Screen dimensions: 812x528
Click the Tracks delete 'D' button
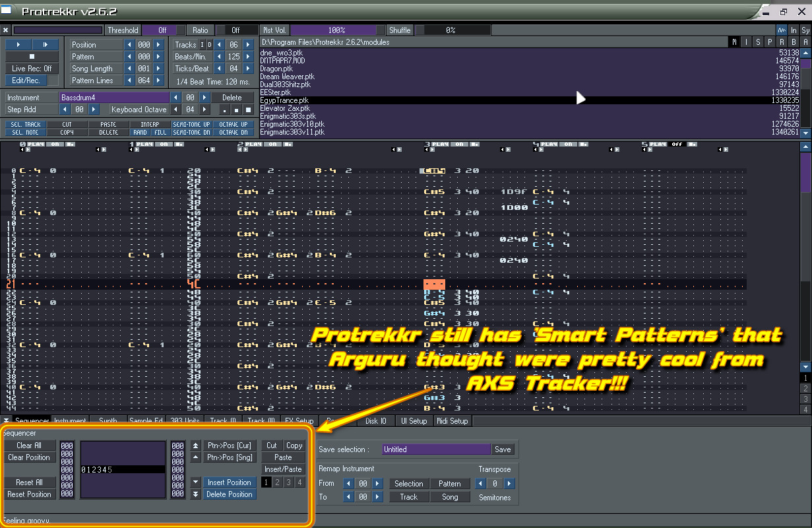[x=209, y=45]
